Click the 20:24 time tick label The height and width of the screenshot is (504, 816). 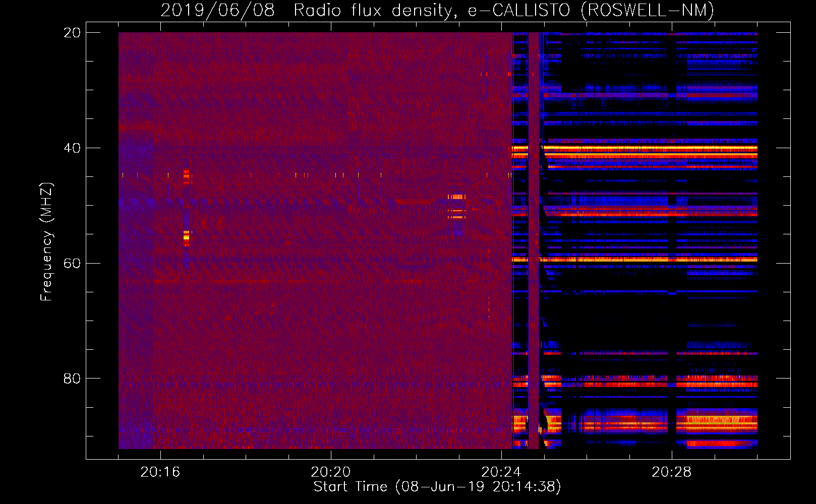coord(501,472)
